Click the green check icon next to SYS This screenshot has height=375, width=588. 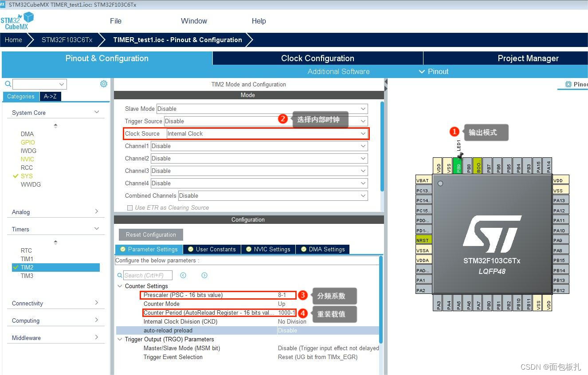(16, 176)
